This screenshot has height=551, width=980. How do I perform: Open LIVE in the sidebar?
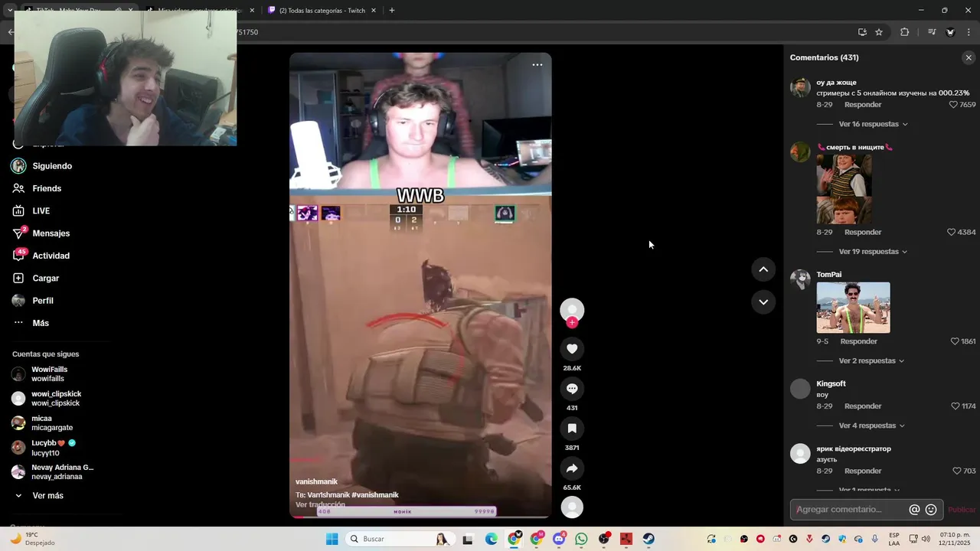coord(41,211)
